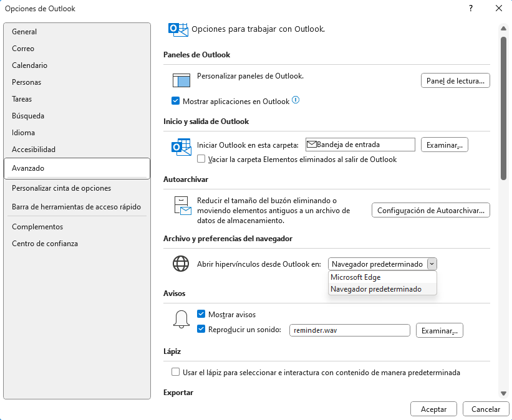Select Navegador predeterminado option in list

point(376,289)
